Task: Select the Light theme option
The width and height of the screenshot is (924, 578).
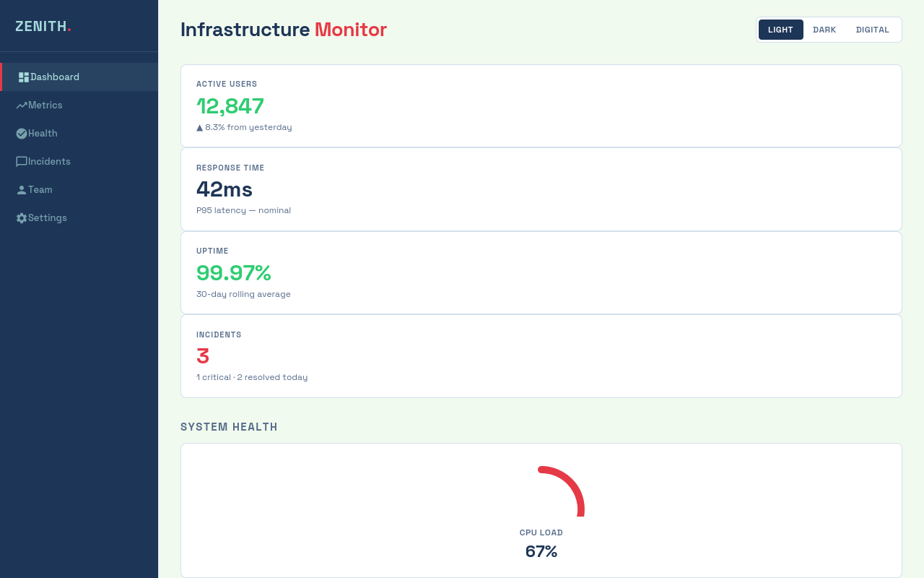Action: pos(780,30)
